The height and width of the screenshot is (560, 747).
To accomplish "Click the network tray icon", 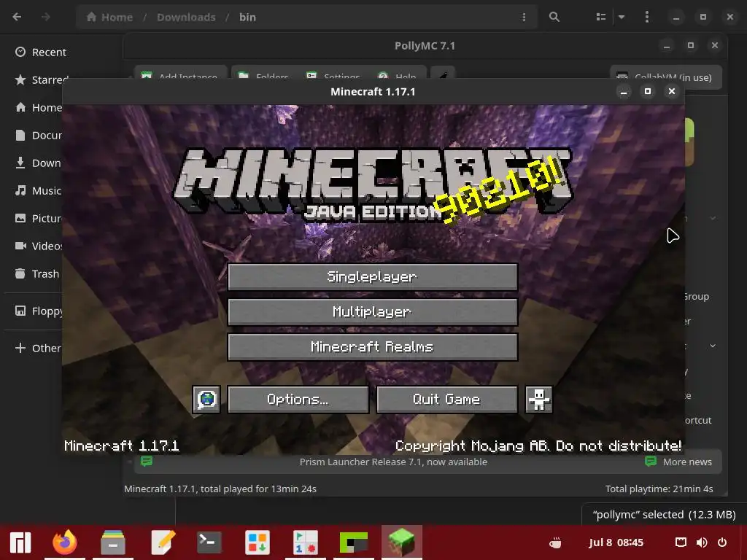I will point(681,542).
